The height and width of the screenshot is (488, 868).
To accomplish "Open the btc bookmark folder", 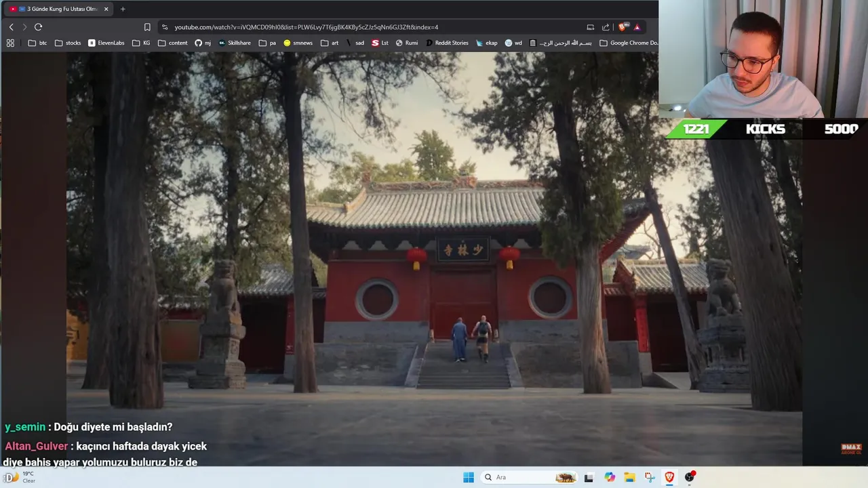I will pos(38,43).
